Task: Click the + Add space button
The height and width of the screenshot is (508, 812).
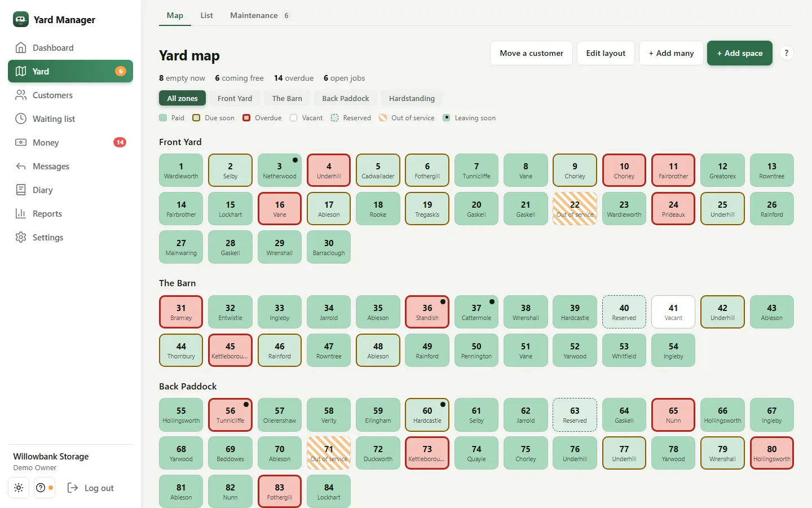Action: coord(740,53)
